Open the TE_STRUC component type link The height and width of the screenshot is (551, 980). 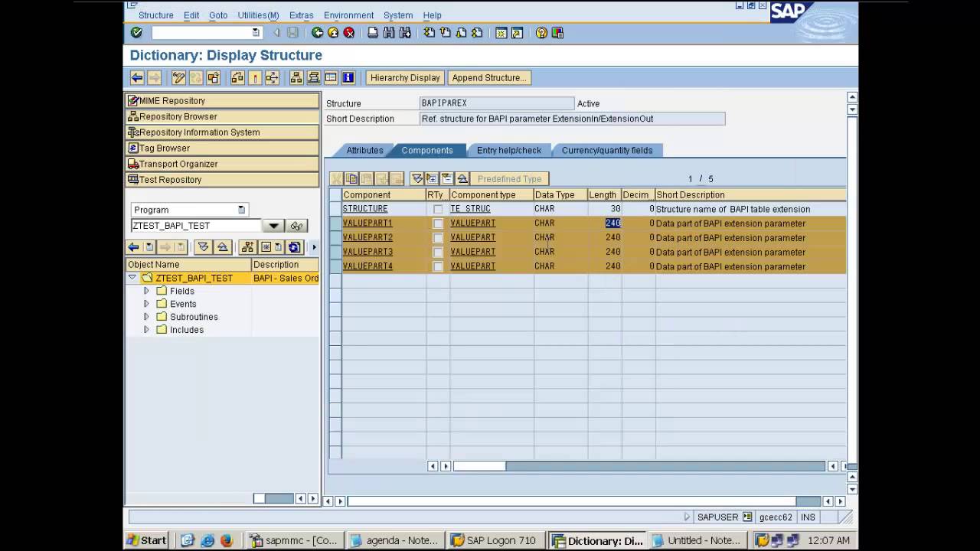(470, 209)
